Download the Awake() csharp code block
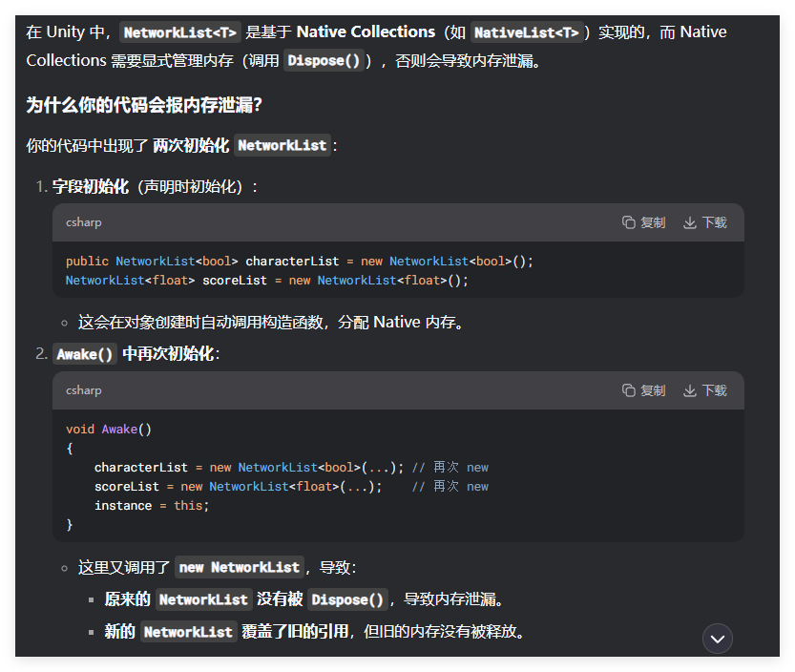795x672 pixels. (705, 390)
